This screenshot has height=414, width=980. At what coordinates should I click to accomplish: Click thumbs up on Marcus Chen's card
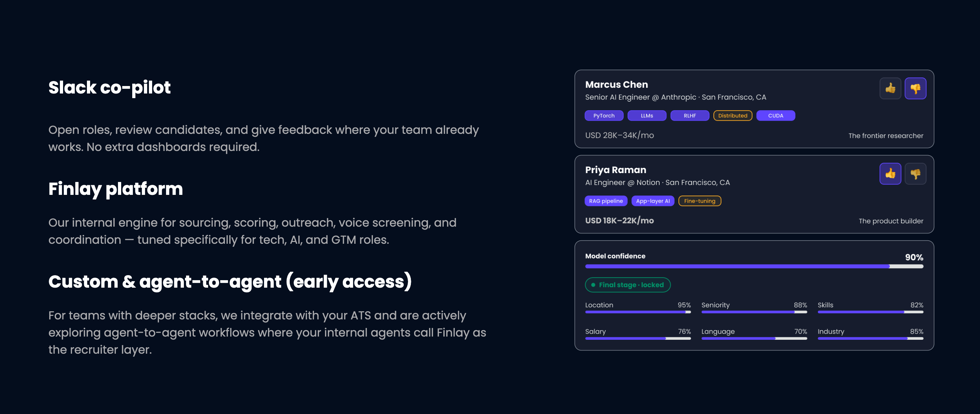890,89
